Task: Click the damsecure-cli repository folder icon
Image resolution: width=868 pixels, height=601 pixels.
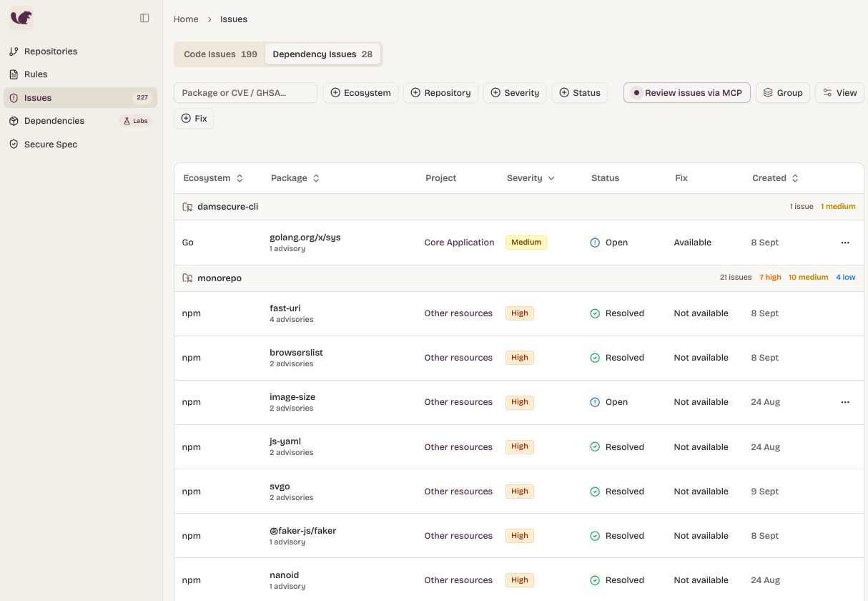Action: tap(187, 207)
